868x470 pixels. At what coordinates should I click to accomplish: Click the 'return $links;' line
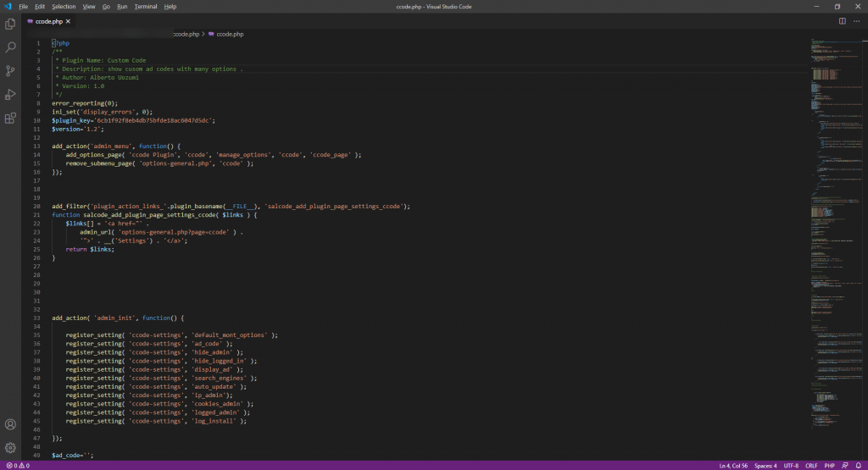coord(90,249)
